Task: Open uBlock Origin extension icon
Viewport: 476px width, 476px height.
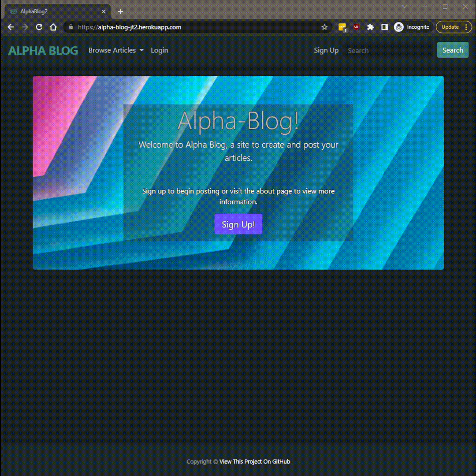Action: (x=356, y=27)
